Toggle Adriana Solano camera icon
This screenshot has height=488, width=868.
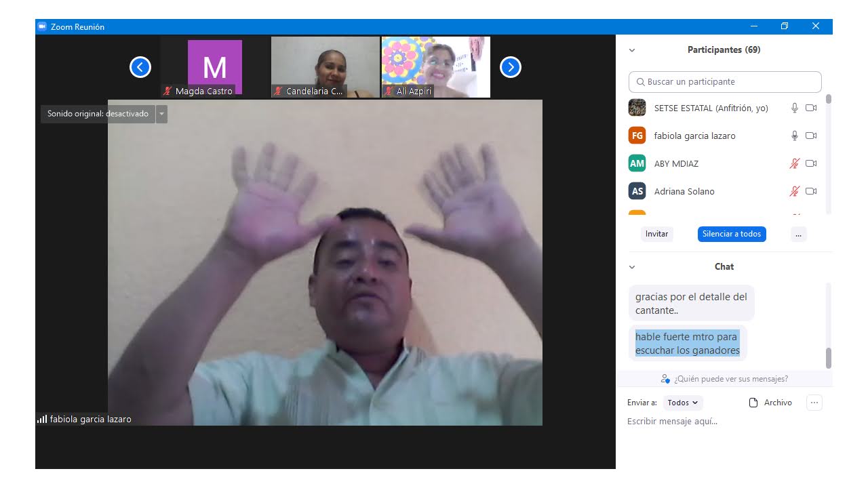click(811, 191)
